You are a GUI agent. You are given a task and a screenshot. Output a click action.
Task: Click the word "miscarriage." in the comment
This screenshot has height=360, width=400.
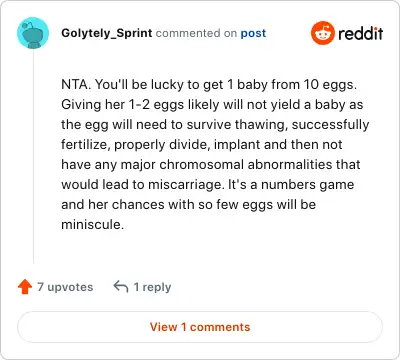186,185
